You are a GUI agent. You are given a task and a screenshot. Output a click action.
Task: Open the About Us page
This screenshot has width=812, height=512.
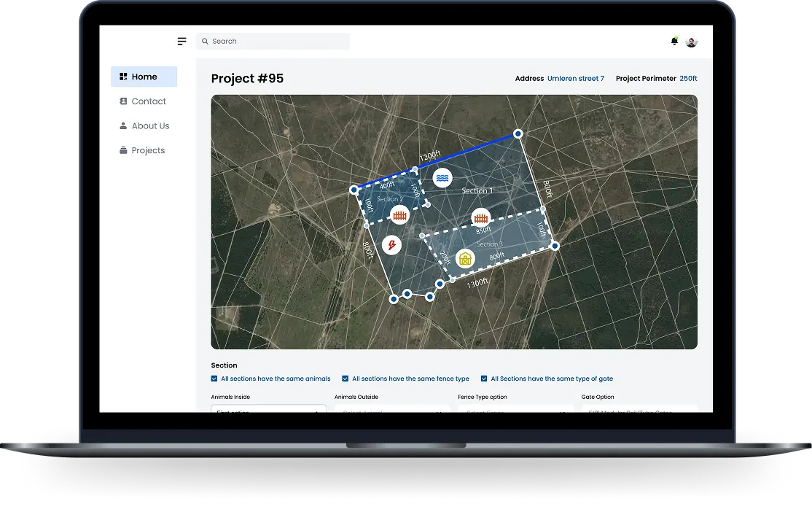[x=150, y=126]
